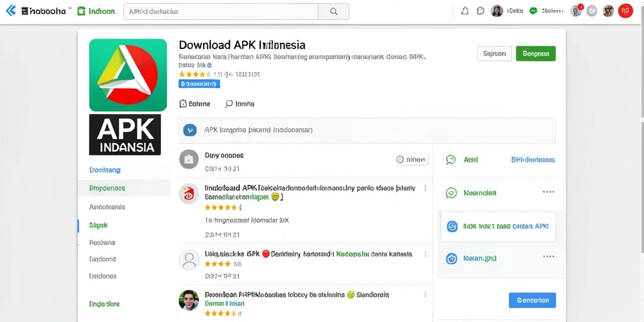The width and height of the screenshot is (644, 322).
Task: Click the chat bubble icon in header
Action: point(480,11)
